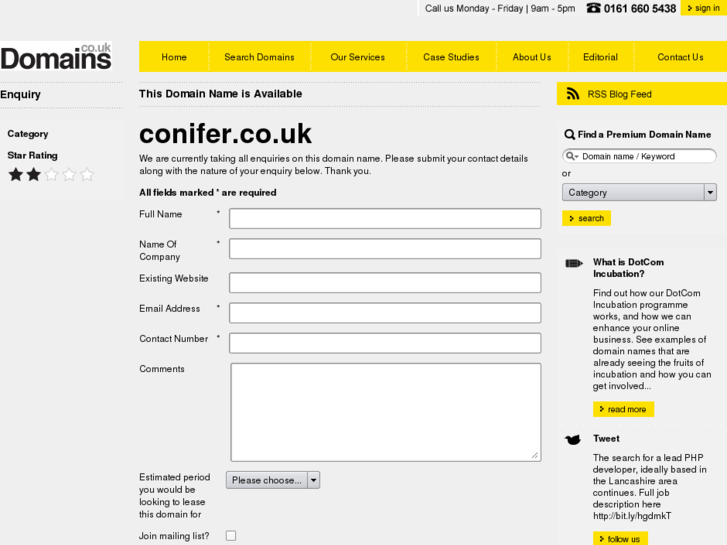Viewport: 727px width, 545px height.
Task: Click the fifth star in Star Rating
Action: 87,174
